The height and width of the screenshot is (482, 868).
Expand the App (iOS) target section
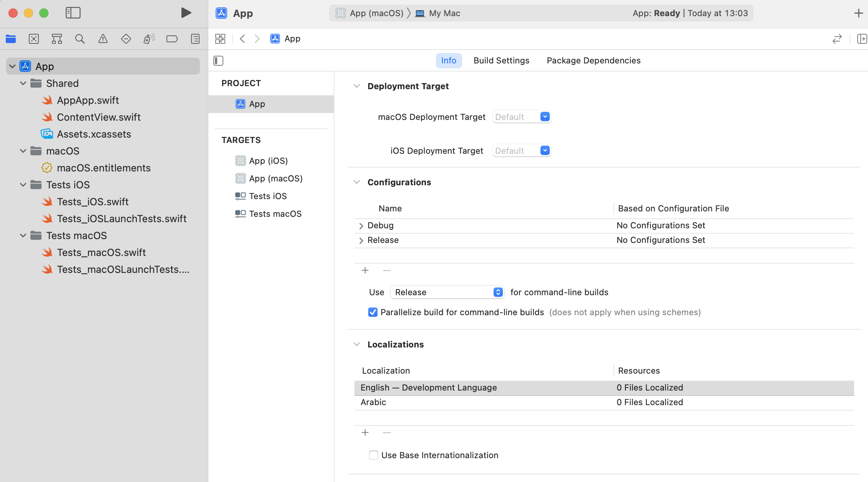pyautogui.click(x=268, y=160)
